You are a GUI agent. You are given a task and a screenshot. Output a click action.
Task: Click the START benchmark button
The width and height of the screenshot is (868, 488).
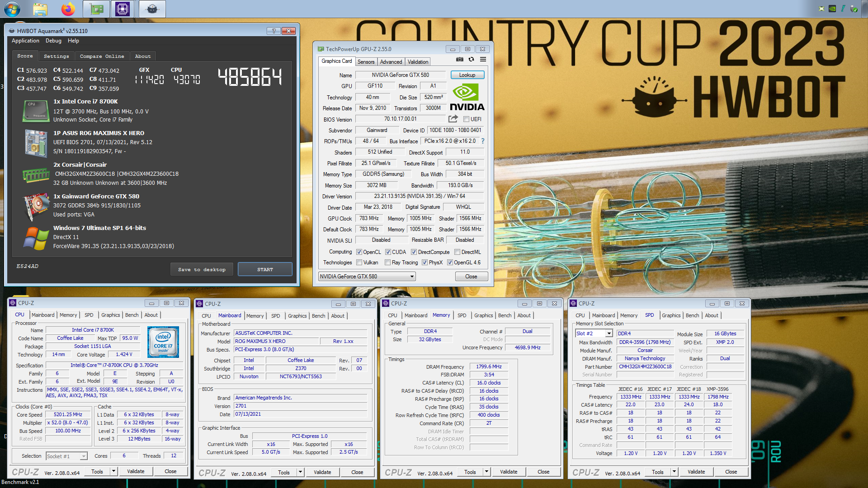pos(265,269)
